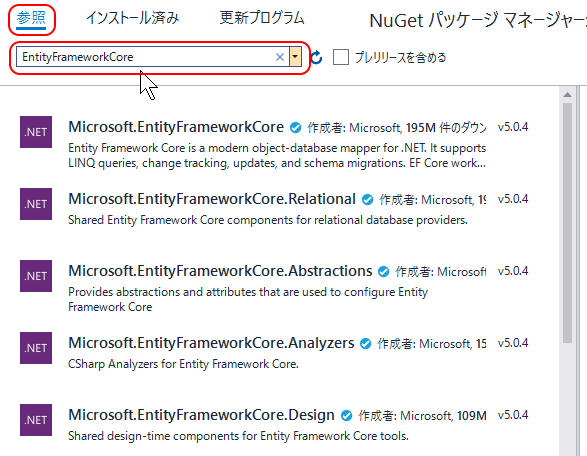Enable the プレリリースを含める checkbox
The image size is (587, 456).
(341, 57)
